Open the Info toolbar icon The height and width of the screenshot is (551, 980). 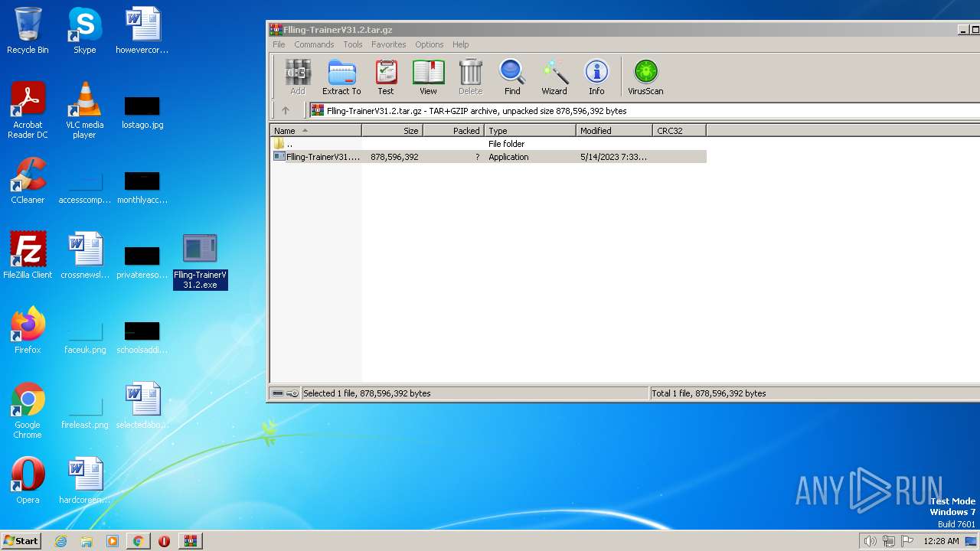596,77
